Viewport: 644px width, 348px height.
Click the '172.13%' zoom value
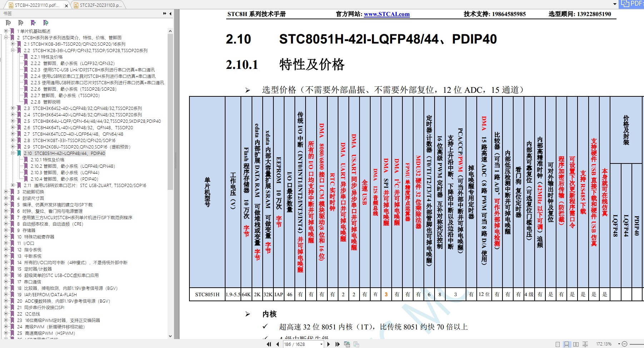[x=604, y=344]
